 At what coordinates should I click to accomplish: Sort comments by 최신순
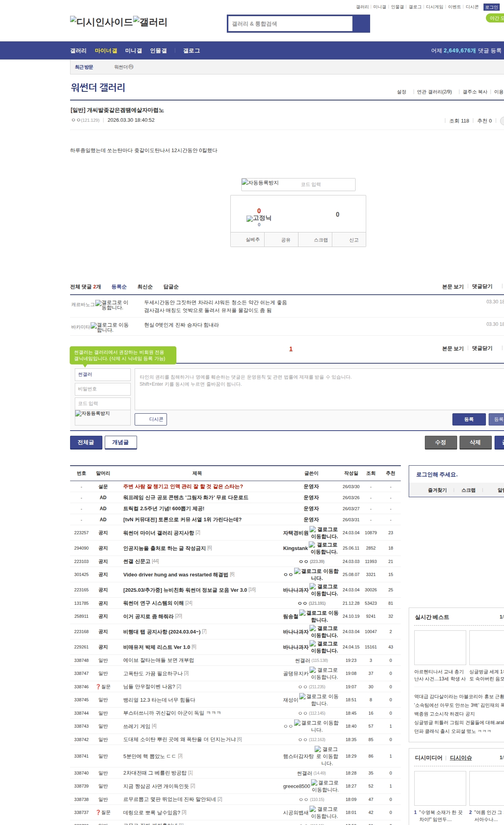[x=145, y=287]
